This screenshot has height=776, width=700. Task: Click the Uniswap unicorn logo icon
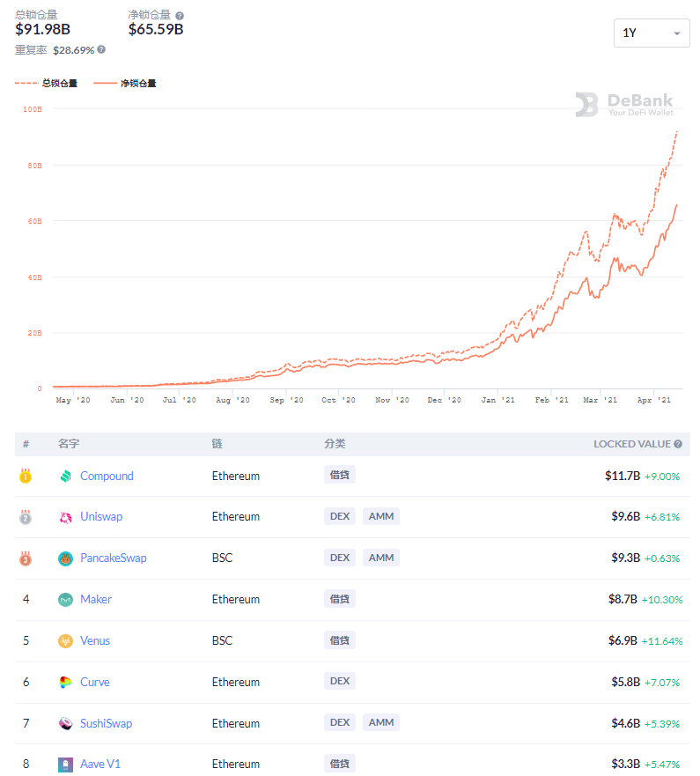[65, 517]
